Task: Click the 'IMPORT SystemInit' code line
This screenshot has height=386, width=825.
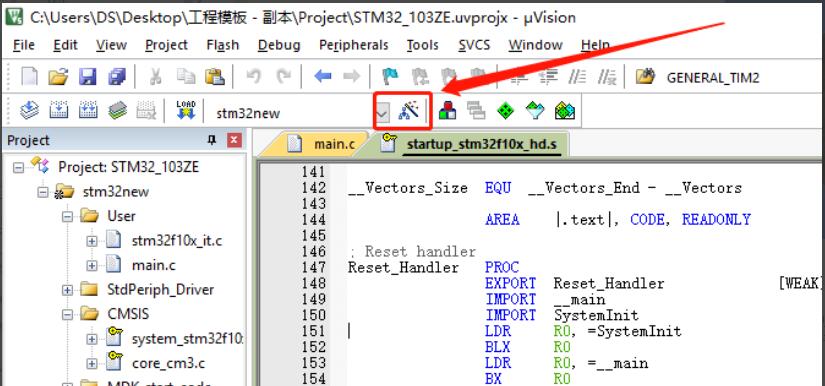Action: 562,315
